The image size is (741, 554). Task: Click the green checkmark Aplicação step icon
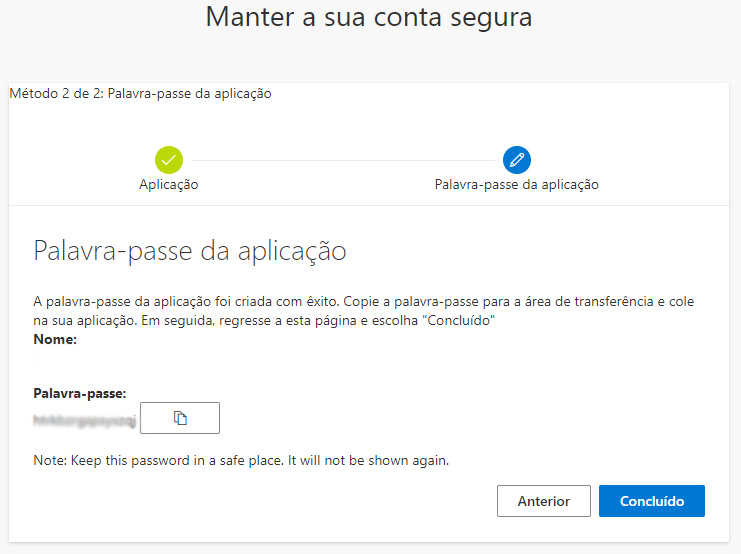pos(169,159)
